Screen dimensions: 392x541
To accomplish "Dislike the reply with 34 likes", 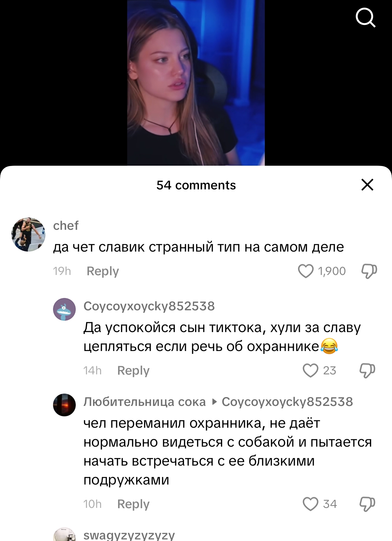I will 367,504.
